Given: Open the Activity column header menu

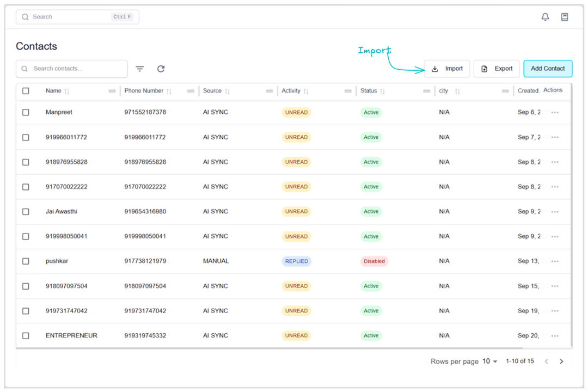Looking at the screenshot, I should (348, 91).
